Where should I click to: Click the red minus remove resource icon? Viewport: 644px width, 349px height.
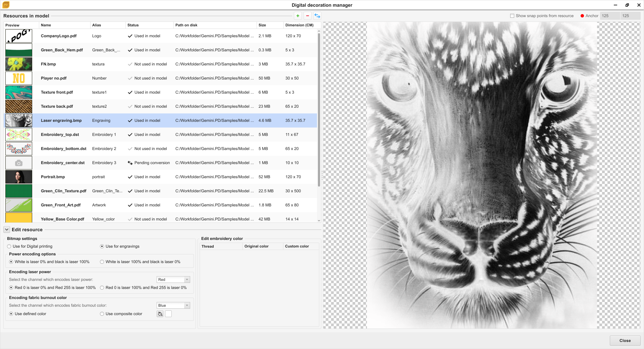[307, 16]
